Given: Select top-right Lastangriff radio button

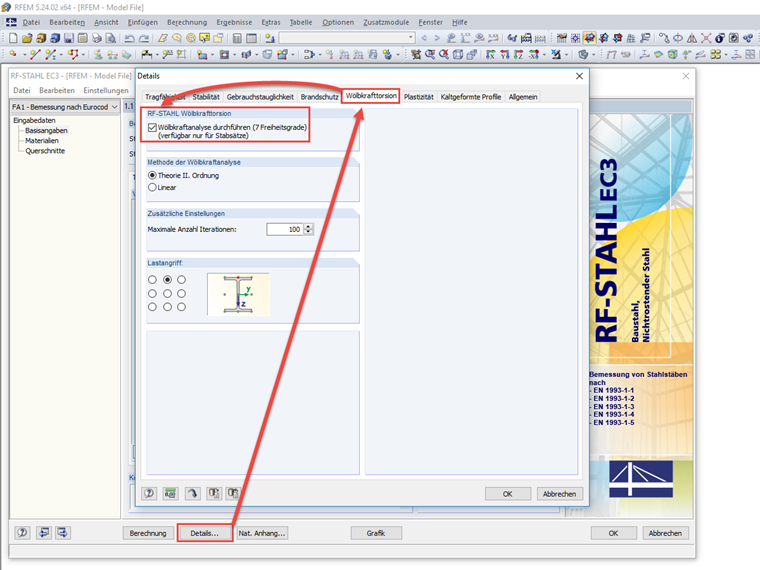Looking at the screenshot, I should pos(181,280).
